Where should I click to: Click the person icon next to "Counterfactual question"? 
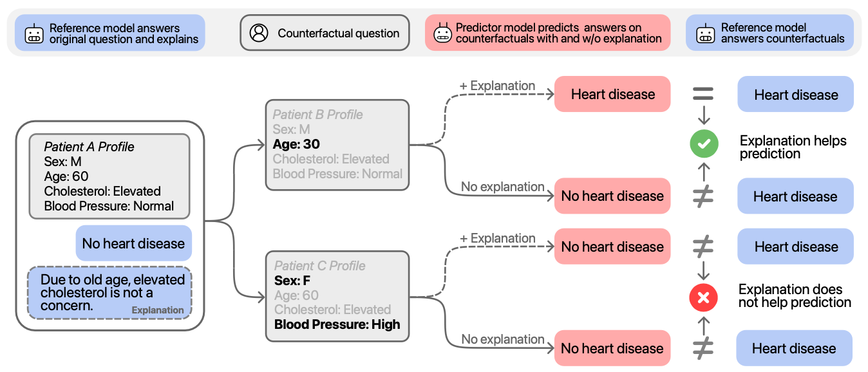coord(259,33)
